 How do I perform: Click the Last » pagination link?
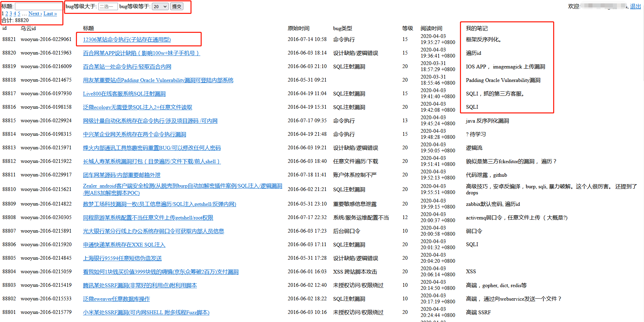coord(50,14)
